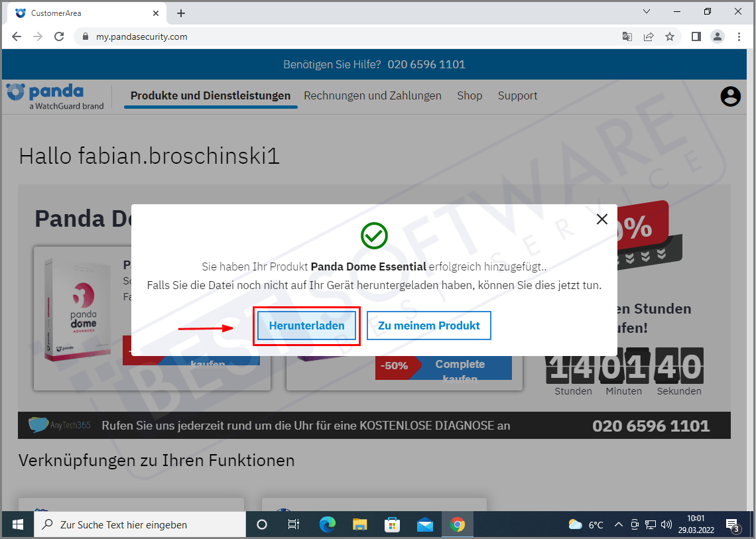Open the Mail app from taskbar

pyautogui.click(x=425, y=524)
